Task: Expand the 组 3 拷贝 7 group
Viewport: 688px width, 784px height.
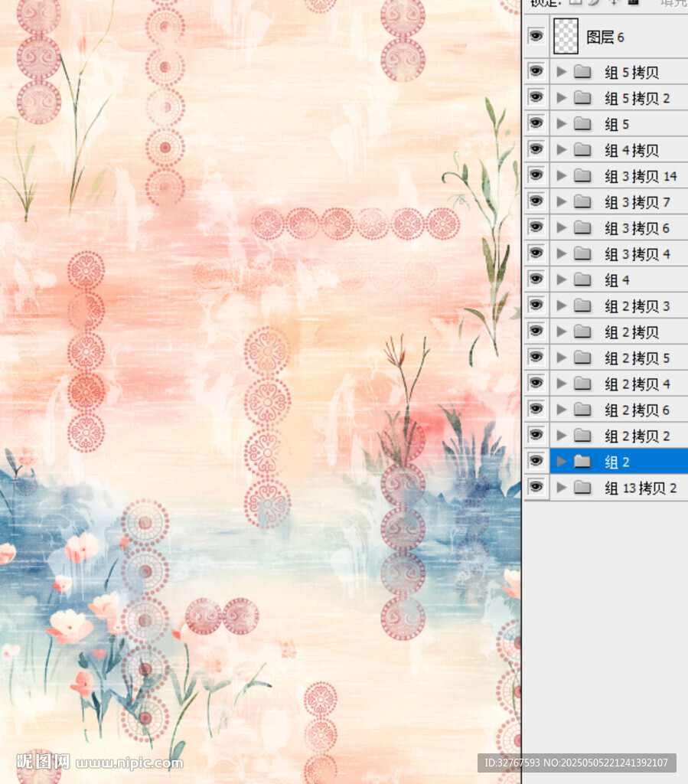Action: click(x=562, y=202)
